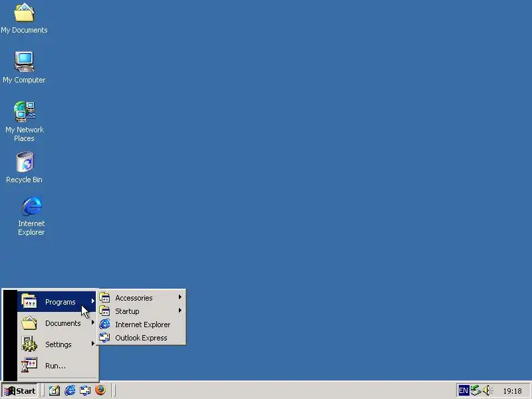Click Show Desktop quick launch icon
Viewport: 532px width, 399px height.
pos(55,390)
